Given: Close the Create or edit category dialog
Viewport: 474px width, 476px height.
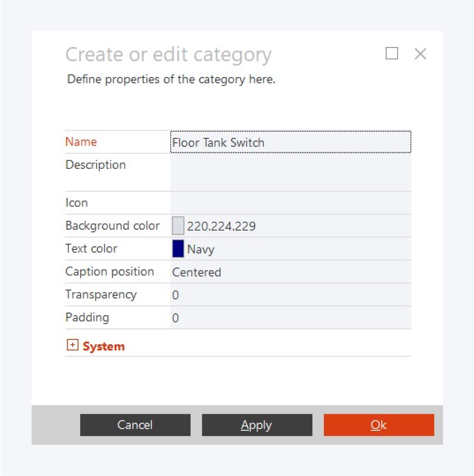Looking at the screenshot, I should coord(420,54).
